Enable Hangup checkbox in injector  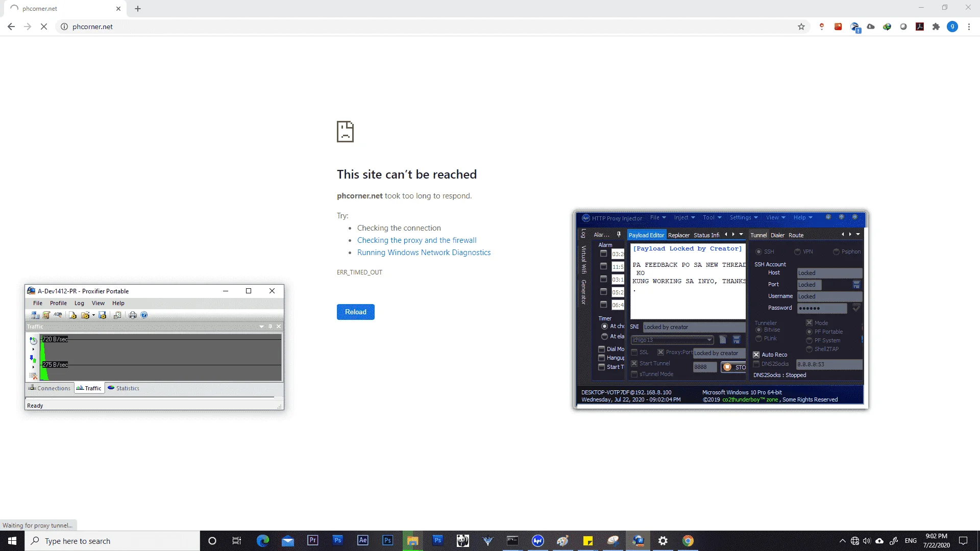click(602, 358)
